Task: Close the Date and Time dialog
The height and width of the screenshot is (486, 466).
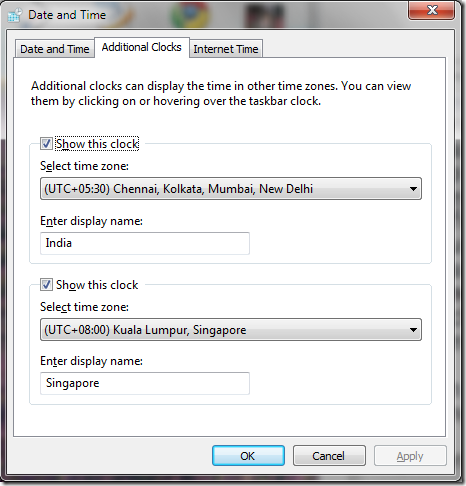Action: pos(431,10)
